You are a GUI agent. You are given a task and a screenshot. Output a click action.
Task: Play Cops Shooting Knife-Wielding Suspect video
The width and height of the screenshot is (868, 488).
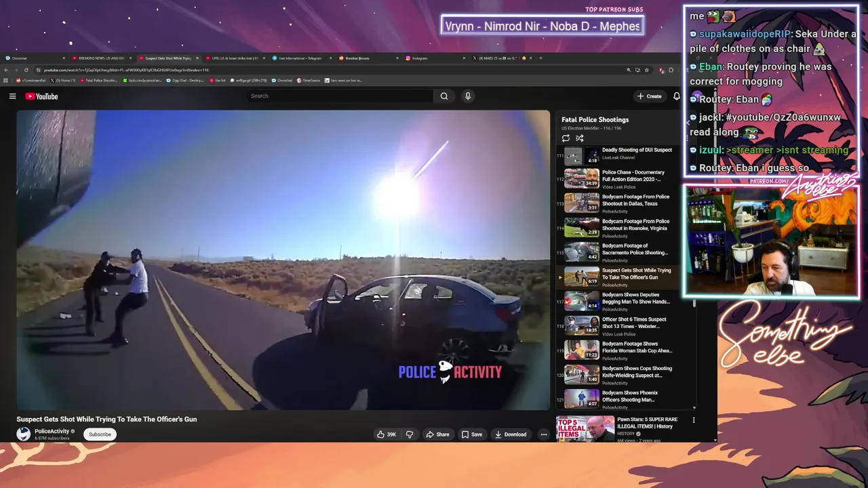(x=627, y=375)
